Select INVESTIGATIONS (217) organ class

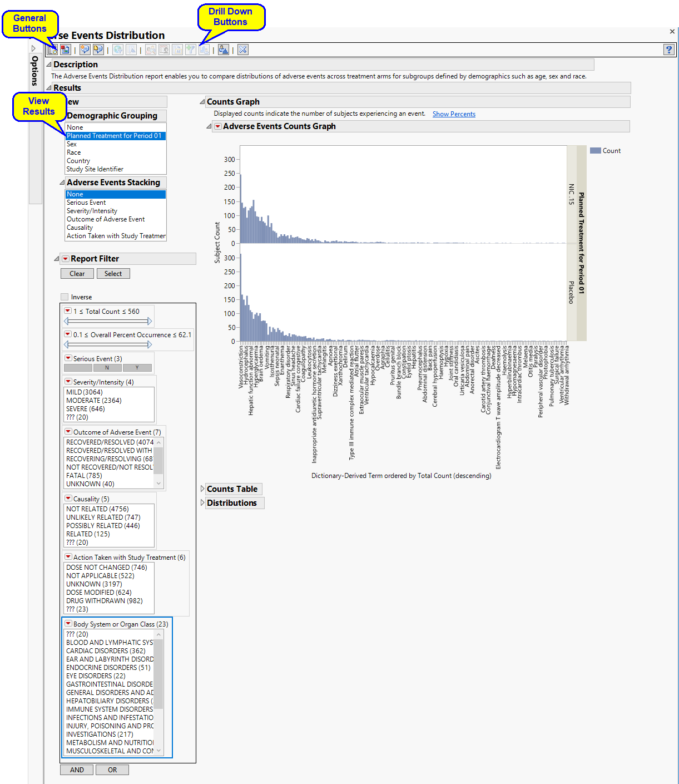coord(109,734)
